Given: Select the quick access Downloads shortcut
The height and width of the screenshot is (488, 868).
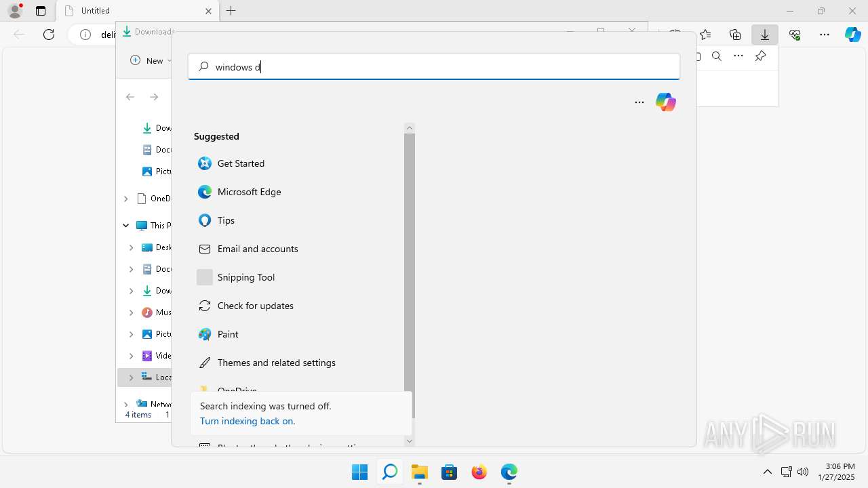Looking at the screenshot, I should coord(156,128).
